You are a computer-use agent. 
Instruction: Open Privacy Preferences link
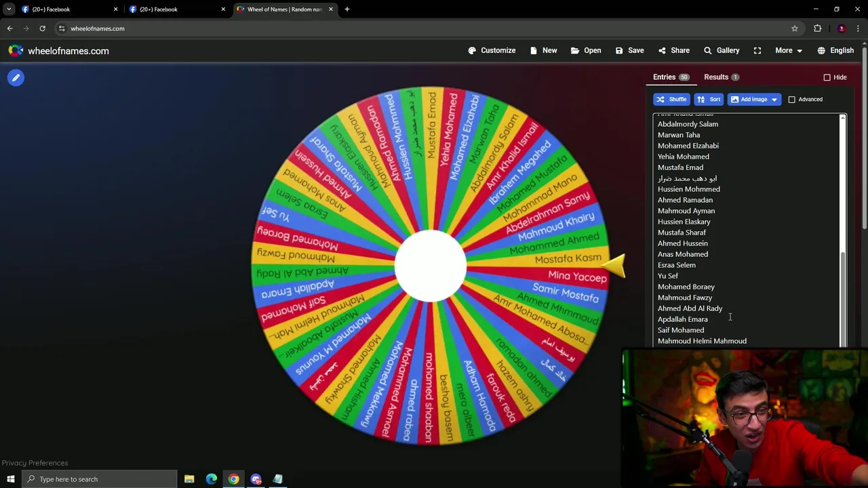35,463
